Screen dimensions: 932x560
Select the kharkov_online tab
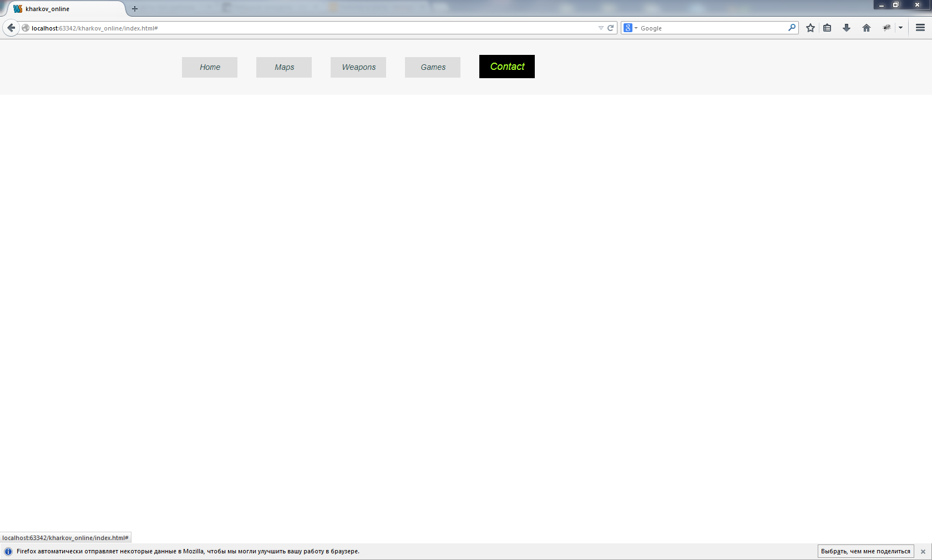tap(67, 9)
